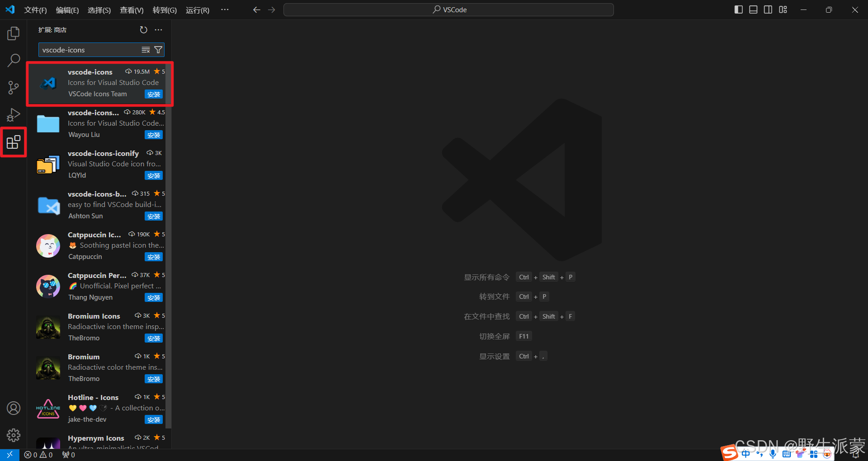The width and height of the screenshot is (868, 461).
Task: Open the Explorer view in activity bar
Action: (x=14, y=33)
